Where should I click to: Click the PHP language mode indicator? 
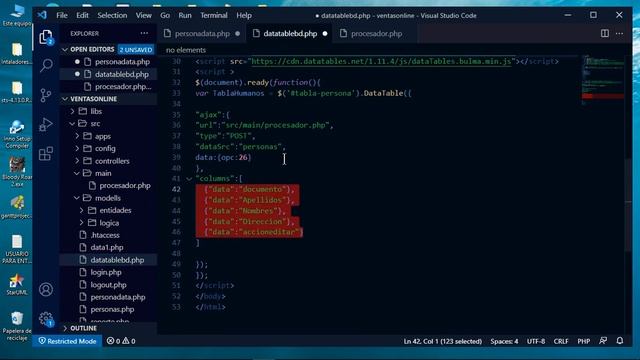[583, 341]
